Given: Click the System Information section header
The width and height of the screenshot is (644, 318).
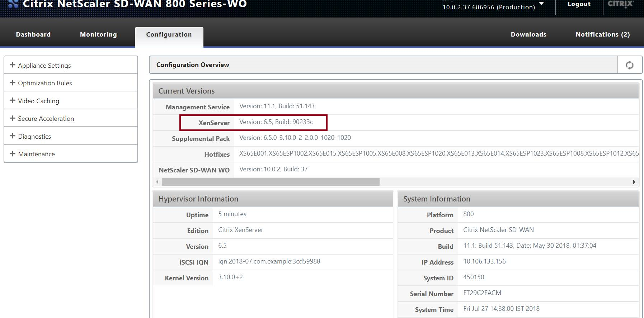Looking at the screenshot, I should (x=518, y=199).
